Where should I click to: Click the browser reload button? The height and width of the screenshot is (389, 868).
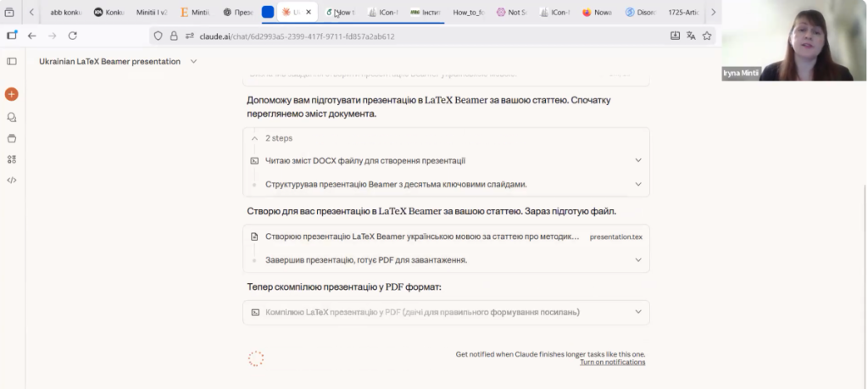(x=73, y=36)
